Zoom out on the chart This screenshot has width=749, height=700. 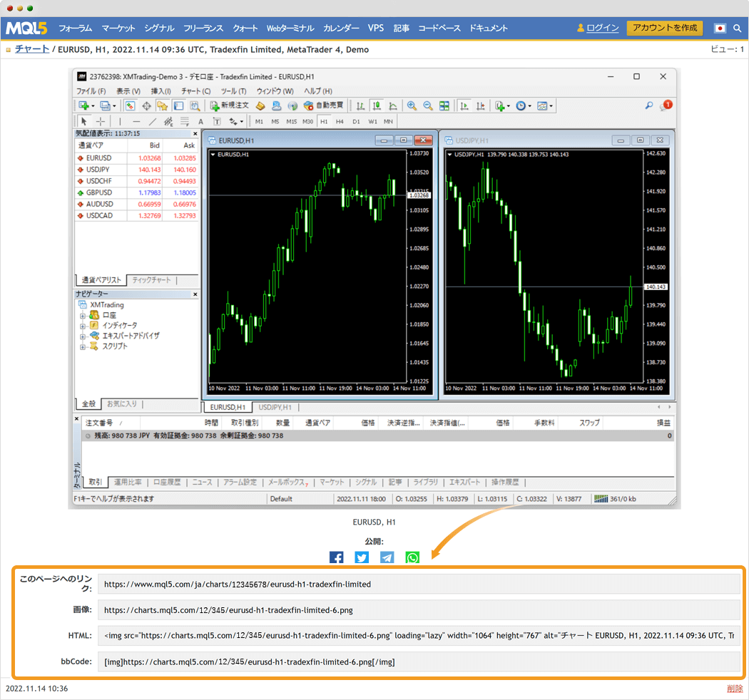428,105
